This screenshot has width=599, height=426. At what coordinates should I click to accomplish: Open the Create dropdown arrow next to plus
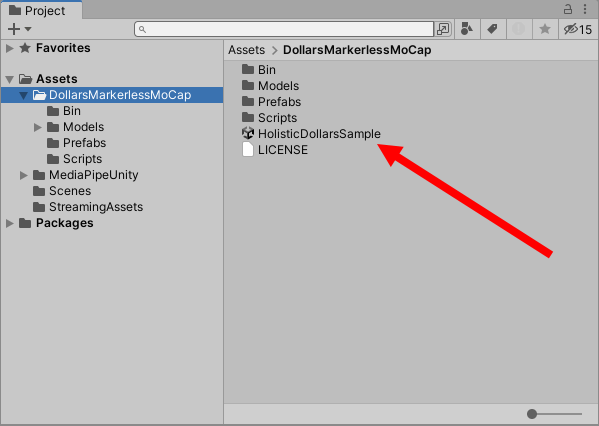(28, 29)
